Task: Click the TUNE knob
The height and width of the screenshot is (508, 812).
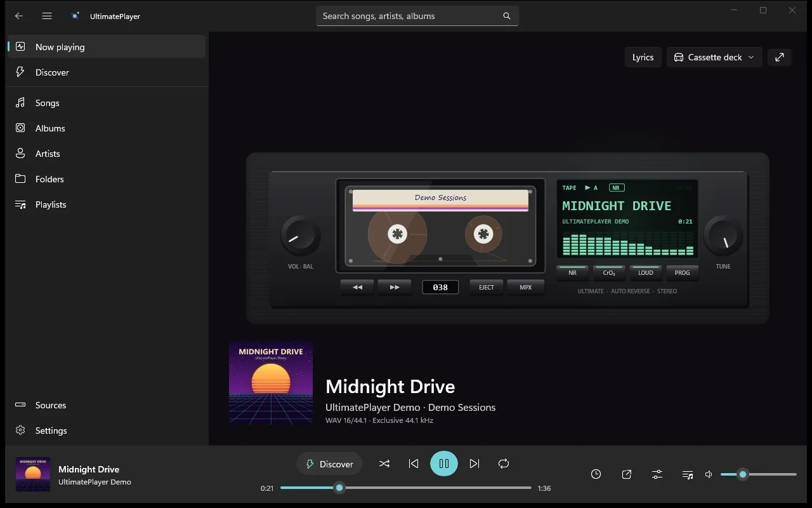Action: [723, 236]
